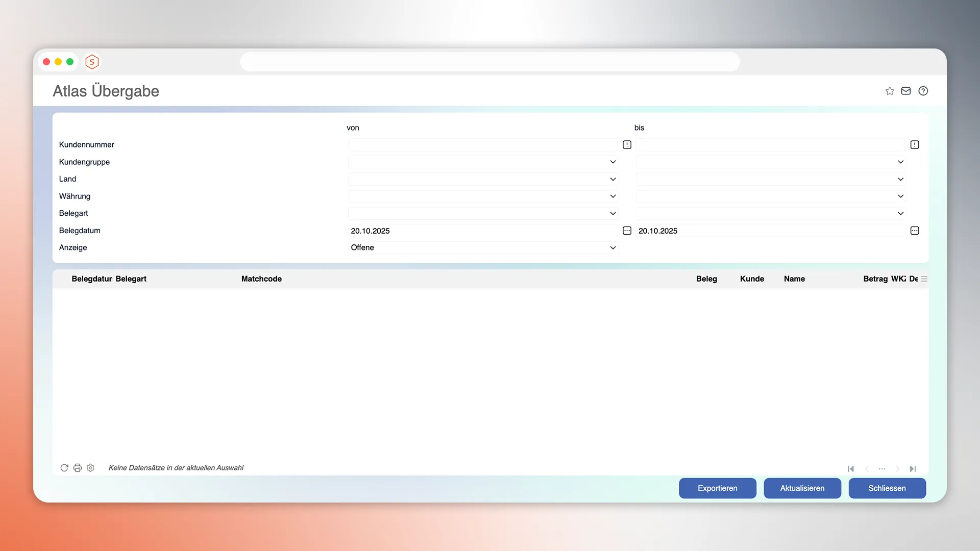Expand the Land bis dropdown

click(900, 179)
